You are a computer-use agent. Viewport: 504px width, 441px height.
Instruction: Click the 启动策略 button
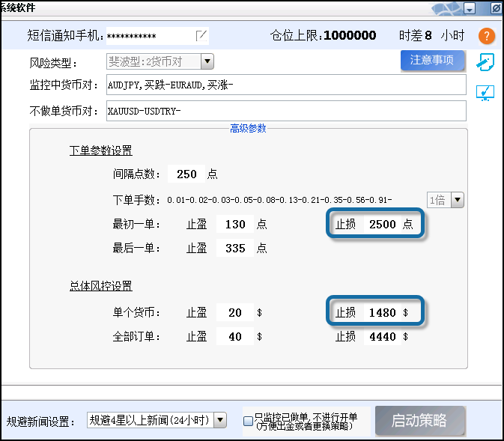tap(420, 421)
